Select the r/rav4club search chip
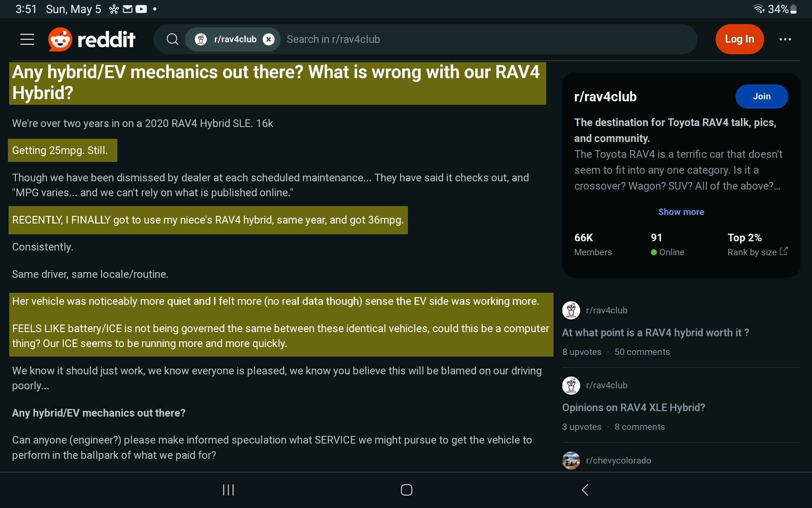The height and width of the screenshot is (508, 812). click(232, 39)
